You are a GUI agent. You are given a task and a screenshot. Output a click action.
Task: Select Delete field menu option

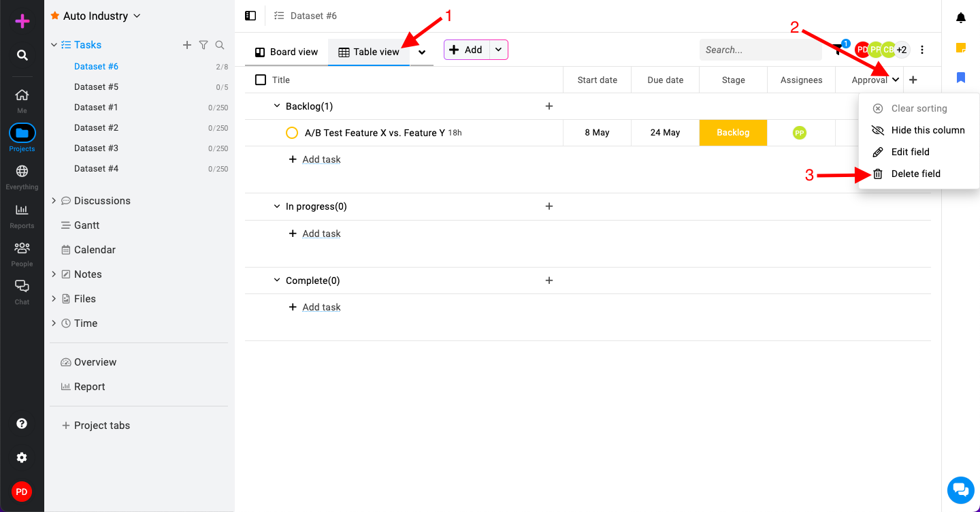[x=919, y=174]
